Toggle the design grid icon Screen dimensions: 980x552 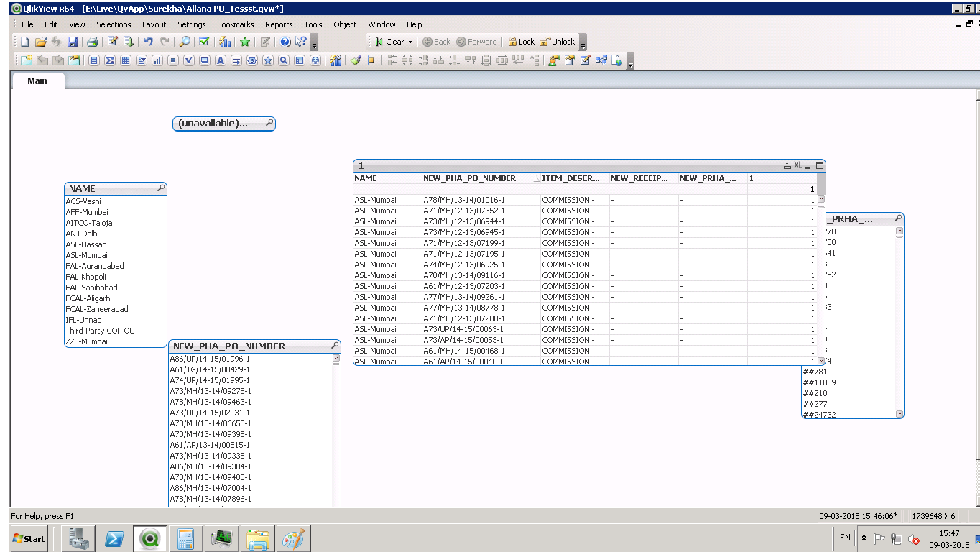(x=371, y=61)
